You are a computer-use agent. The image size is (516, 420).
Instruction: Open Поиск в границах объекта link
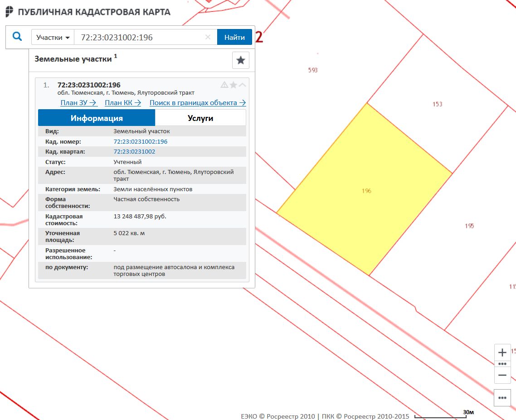coord(198,102)
